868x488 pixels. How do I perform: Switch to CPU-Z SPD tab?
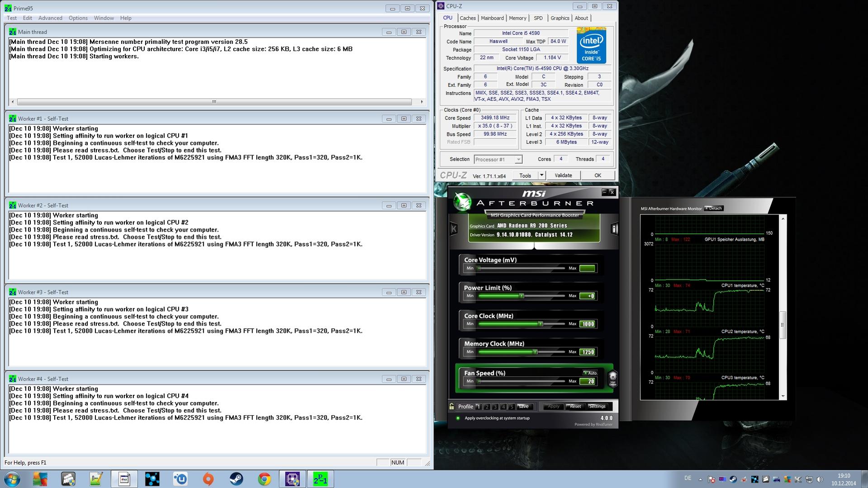click(x=538, y=18)
